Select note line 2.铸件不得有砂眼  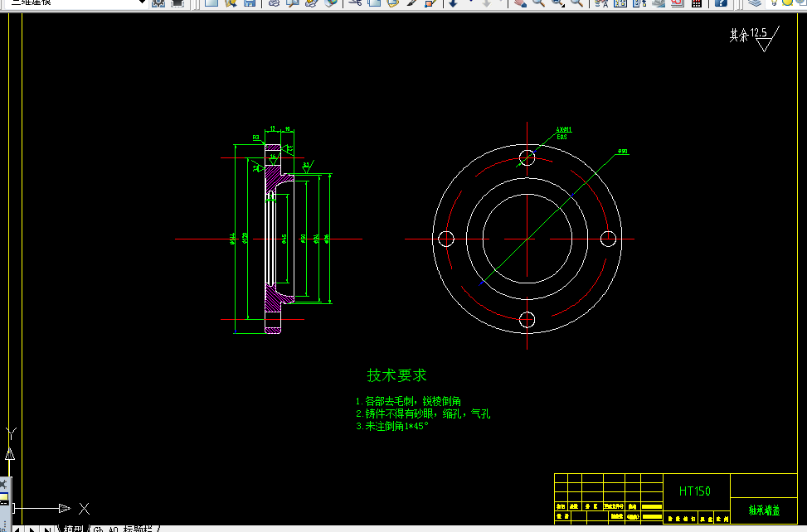pos(423,414)
